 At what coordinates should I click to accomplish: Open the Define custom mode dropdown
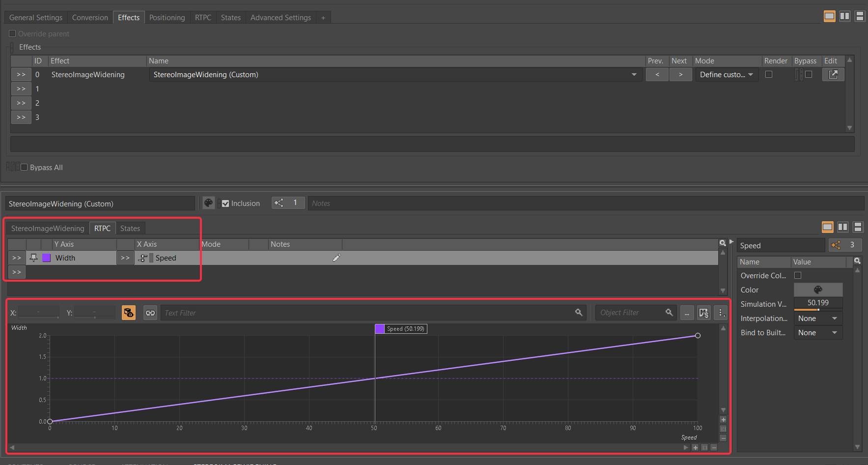727,75
